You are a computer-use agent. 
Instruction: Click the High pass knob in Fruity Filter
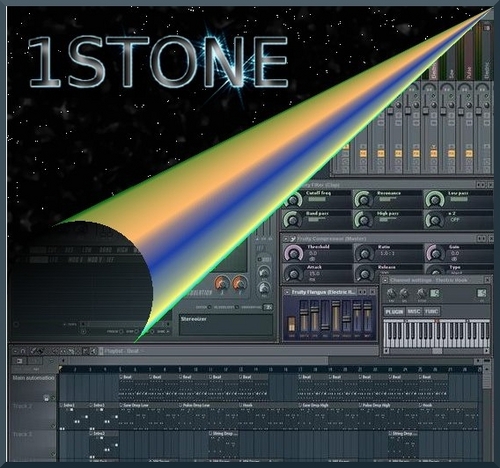click(x=364, y=220)
